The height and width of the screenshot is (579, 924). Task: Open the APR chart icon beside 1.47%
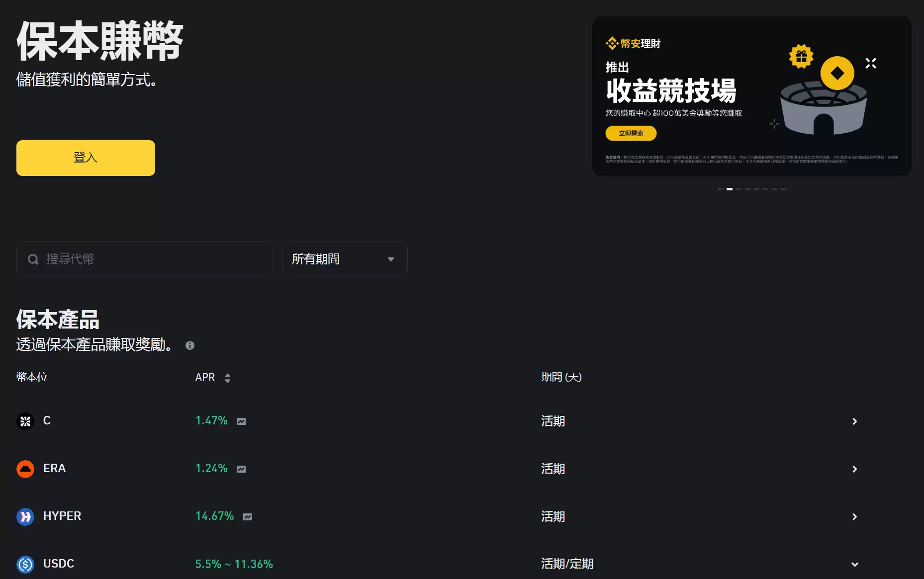tap(241, 421)
